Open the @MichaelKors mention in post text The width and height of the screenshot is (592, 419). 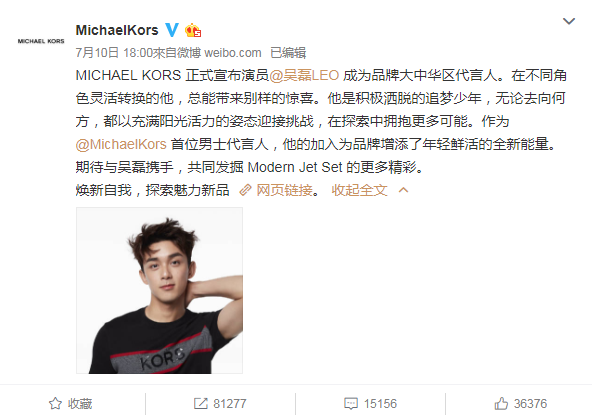(x=121, y=144)
